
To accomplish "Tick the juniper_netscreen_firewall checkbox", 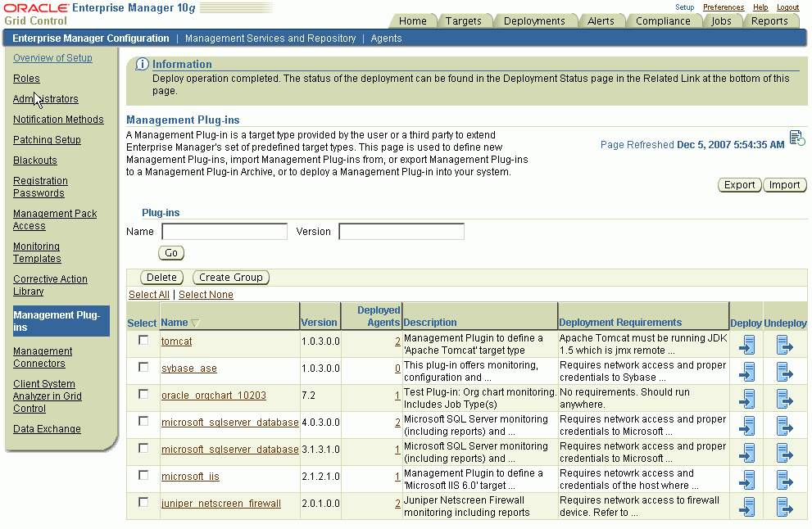I will click(x=143, y=502).
